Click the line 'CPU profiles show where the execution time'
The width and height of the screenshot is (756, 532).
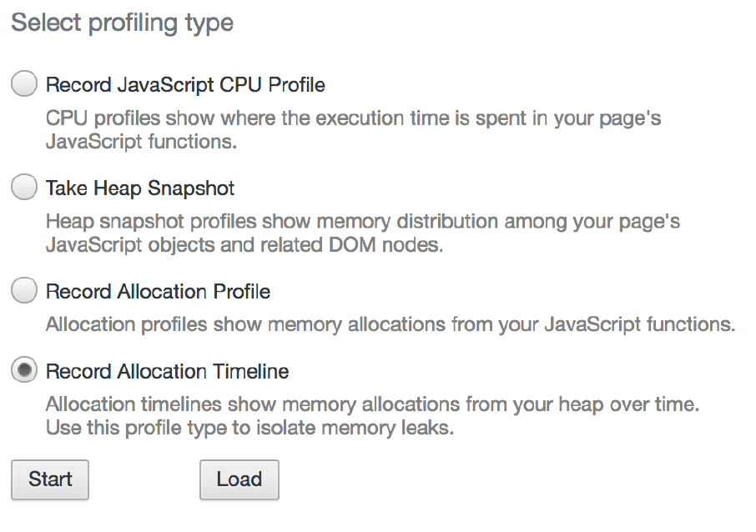point(353,118)
